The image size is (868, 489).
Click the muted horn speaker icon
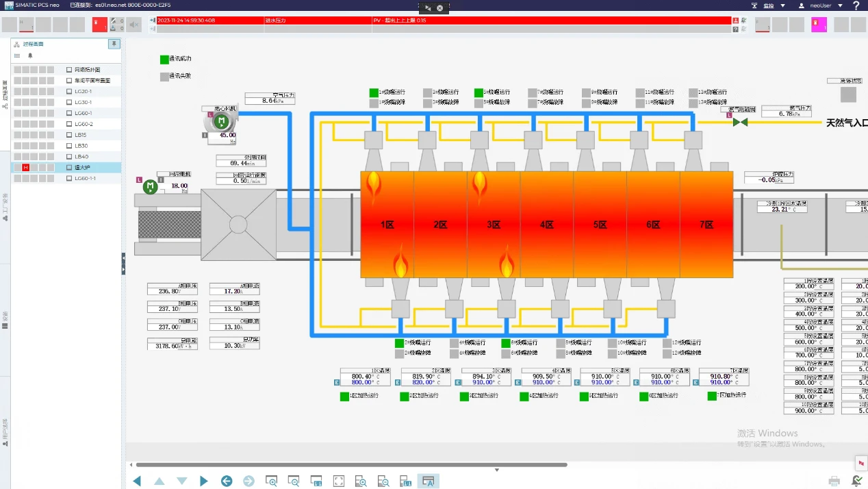pos(134,25)
